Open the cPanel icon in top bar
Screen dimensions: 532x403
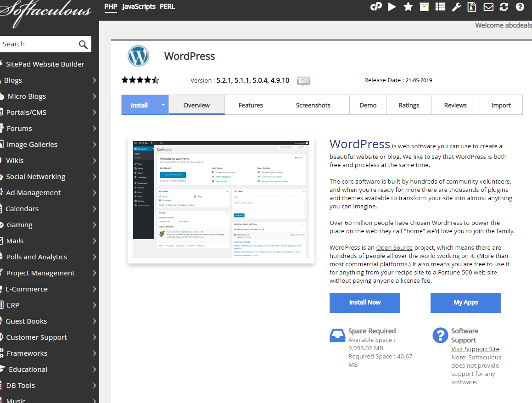(376, 7)
